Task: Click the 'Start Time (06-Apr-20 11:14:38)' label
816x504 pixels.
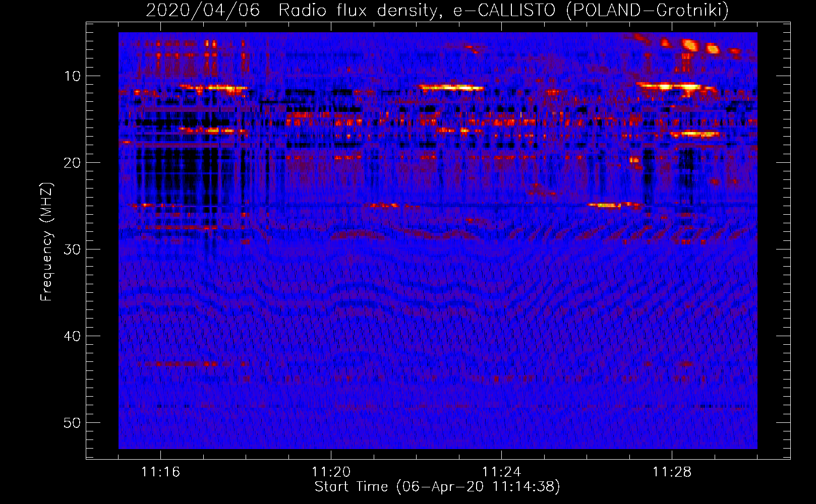Action: (x=437, y=487)
